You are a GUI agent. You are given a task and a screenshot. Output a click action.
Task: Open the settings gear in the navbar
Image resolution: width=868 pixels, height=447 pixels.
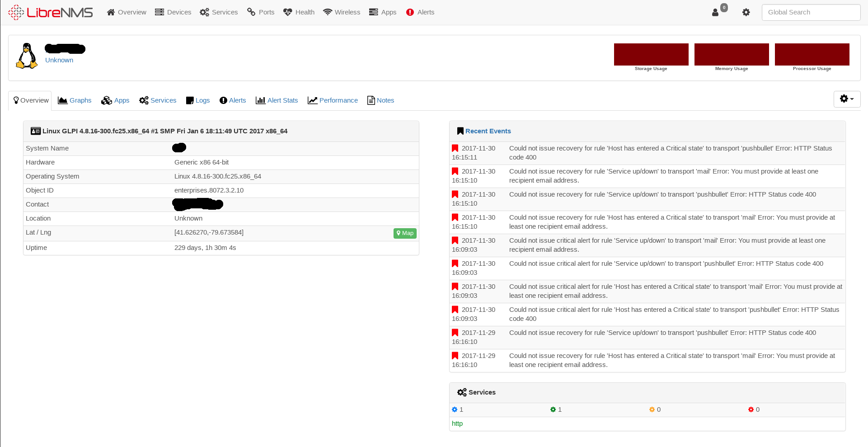point(746,12)
